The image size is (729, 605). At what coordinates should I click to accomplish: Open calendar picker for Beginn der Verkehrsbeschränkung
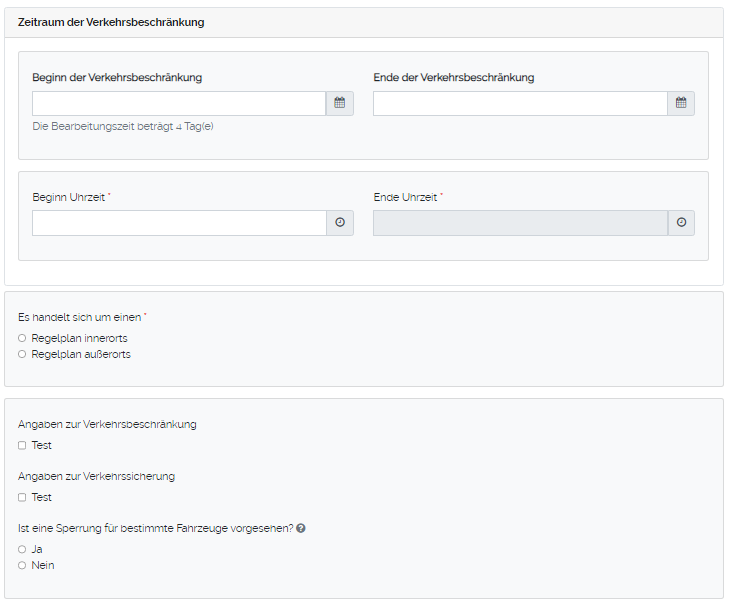point(339,103)
